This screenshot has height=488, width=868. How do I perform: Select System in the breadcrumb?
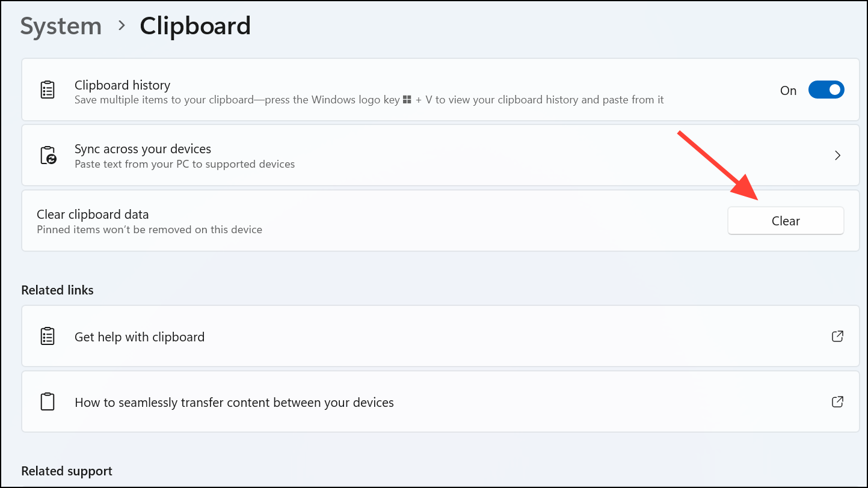60,26
